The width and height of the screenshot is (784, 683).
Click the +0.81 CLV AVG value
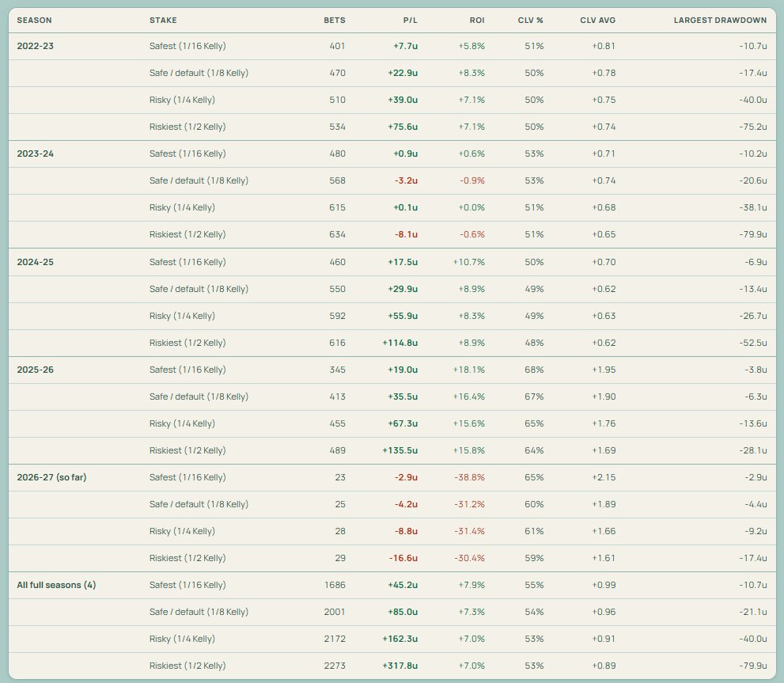[604, 46]
